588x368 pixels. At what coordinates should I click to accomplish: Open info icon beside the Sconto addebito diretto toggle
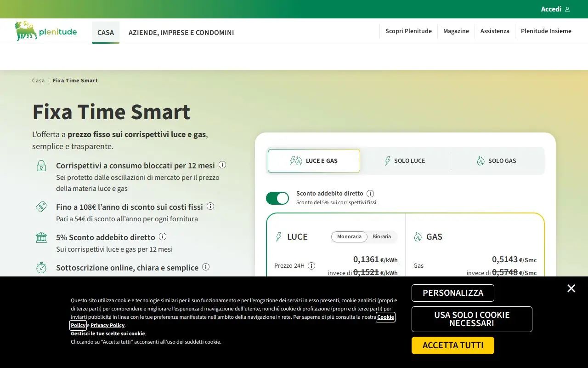pyautogui.click(x=370, y=194)
